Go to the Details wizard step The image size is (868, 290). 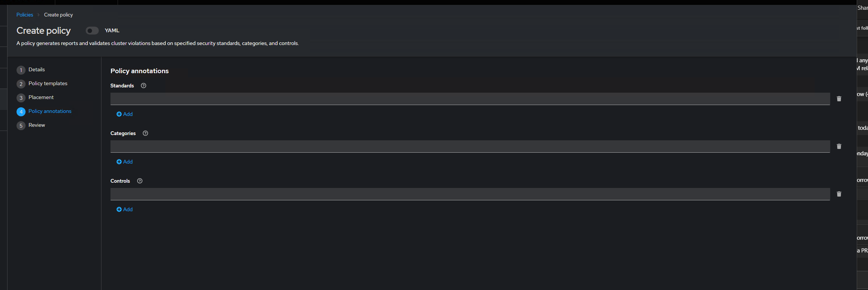[36, 69]
